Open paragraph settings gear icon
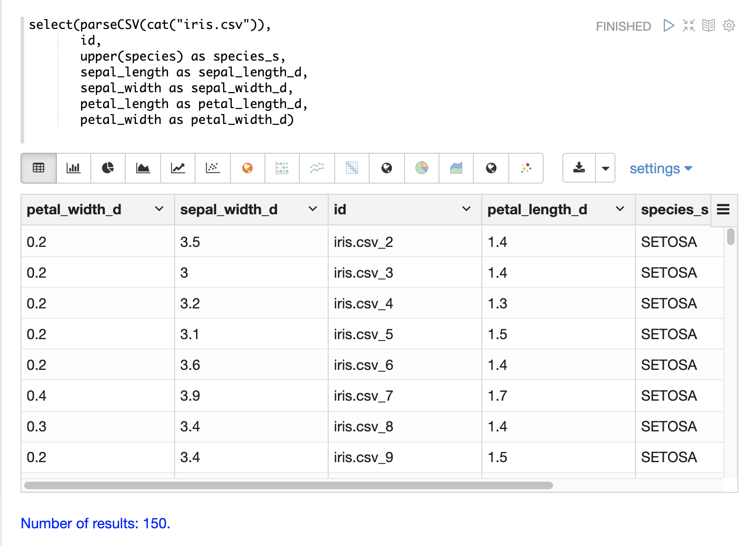Screen dimensions: 756x546 point(729,26)
